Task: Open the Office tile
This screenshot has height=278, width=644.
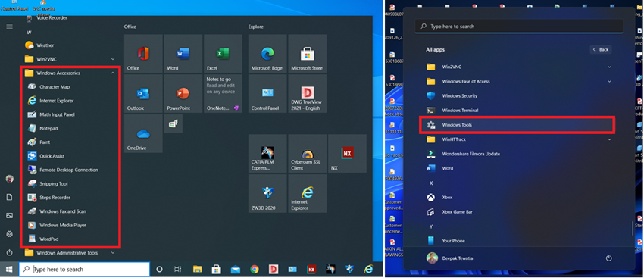Action: pos(143,54)
